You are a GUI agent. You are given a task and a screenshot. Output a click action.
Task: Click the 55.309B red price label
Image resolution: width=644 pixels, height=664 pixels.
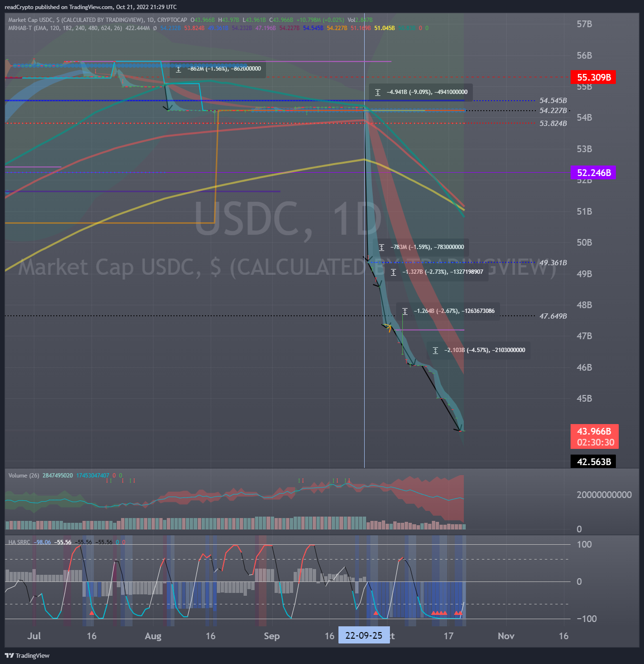tap(593, 77)
